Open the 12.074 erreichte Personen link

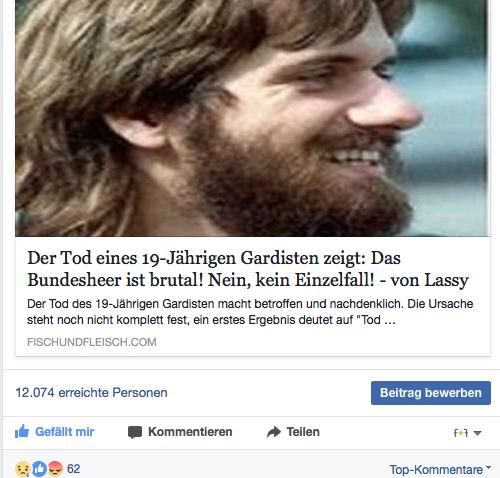91,393
